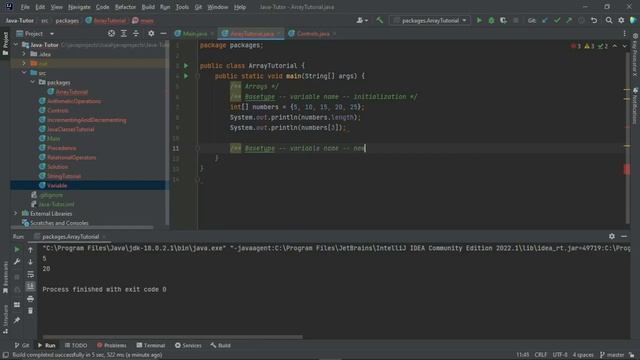Print console output with printer icon
The image size is (640, 360).
point(30,299)
